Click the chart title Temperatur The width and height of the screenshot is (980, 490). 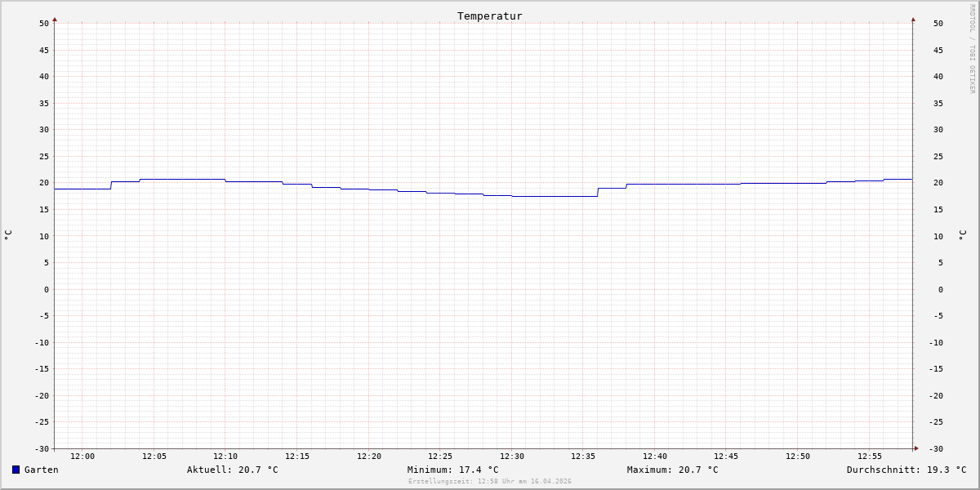coord(490,16)
